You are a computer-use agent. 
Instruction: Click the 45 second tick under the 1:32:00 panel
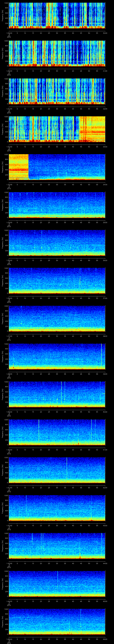tap(81, 147)
